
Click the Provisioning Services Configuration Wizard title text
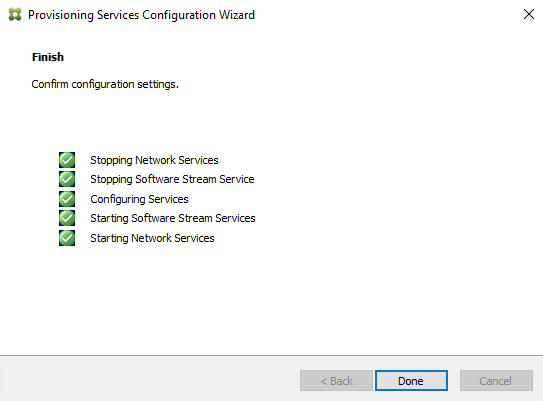(x=141, y=15)
